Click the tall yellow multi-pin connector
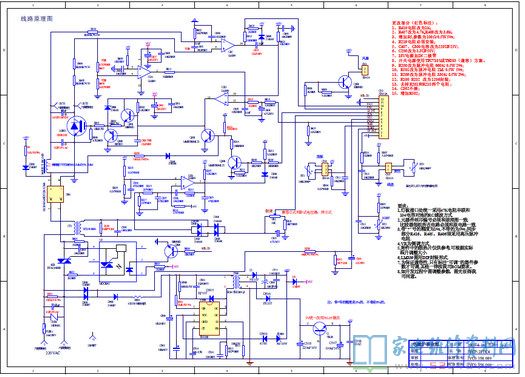Screen dimensions: 525x377 [x=383, y=117]
